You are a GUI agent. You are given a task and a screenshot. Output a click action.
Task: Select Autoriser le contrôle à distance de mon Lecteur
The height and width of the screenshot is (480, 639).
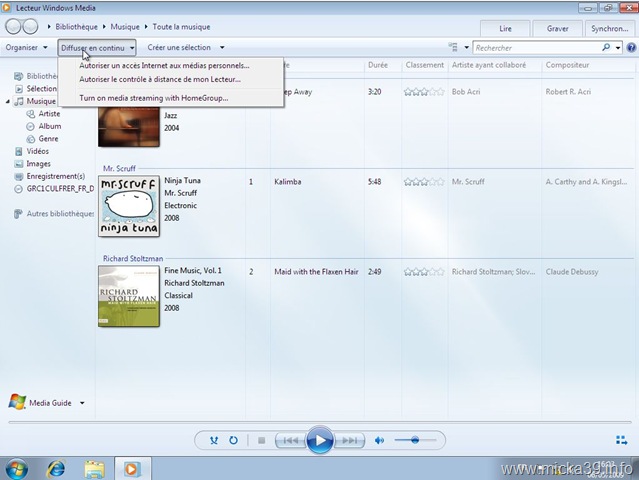[x=160, y=79]
